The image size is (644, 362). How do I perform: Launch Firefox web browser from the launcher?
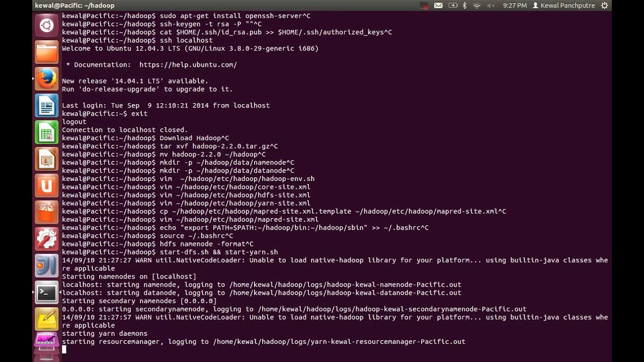47,79
